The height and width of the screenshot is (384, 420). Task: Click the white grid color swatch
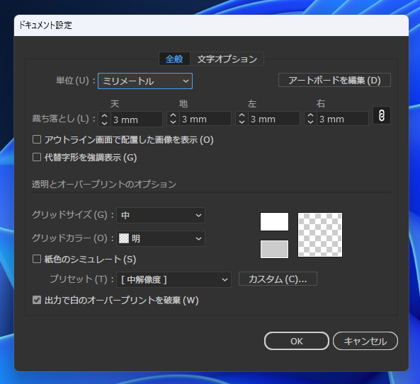coord(274,222)
